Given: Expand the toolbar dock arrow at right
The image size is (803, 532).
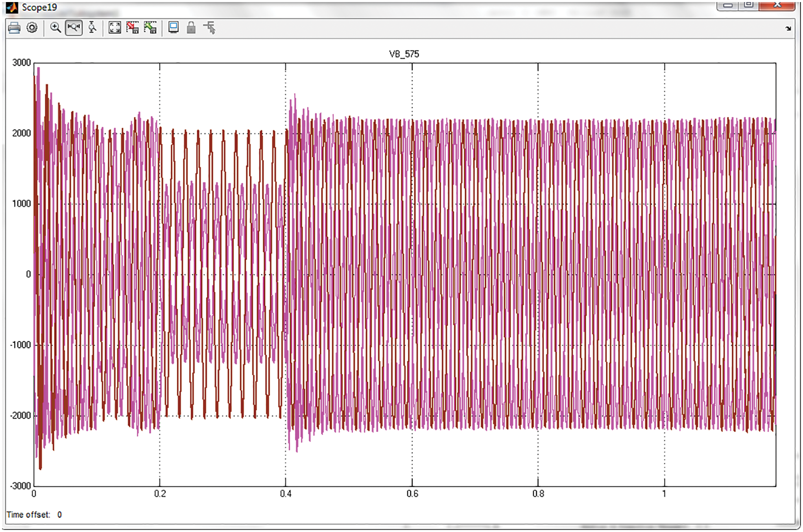Looking at the screenshot, I should (x=788, y=29).
